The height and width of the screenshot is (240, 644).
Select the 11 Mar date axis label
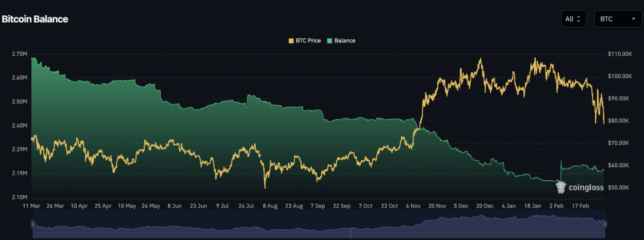click(31, 206)
